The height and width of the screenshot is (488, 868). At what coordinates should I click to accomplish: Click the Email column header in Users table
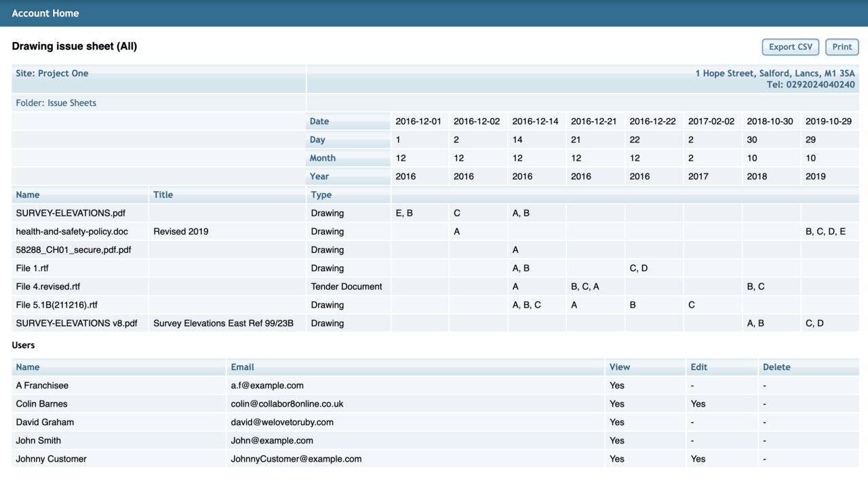pos(242,367)
